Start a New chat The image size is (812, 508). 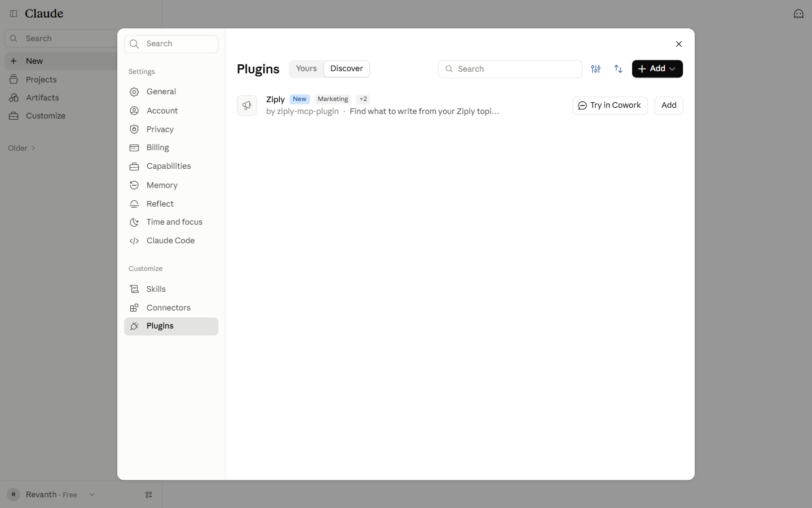pos(61,61)
